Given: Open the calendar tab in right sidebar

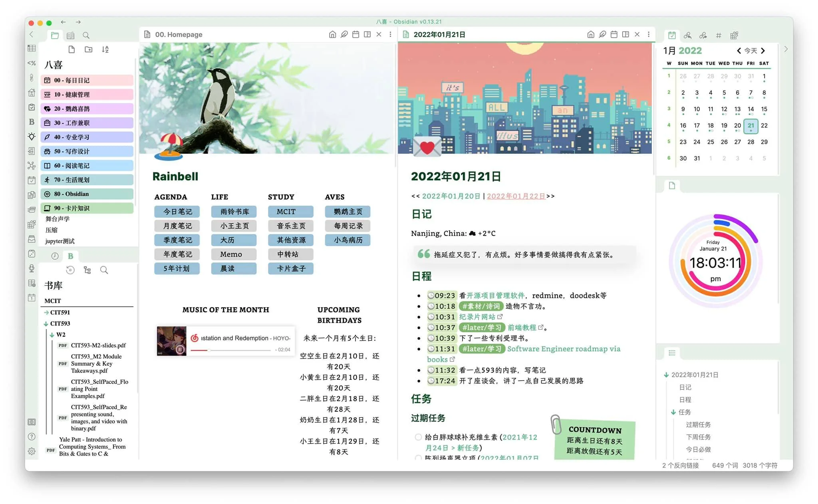Looking at the screenshot, I should click(x=672, y=35).
